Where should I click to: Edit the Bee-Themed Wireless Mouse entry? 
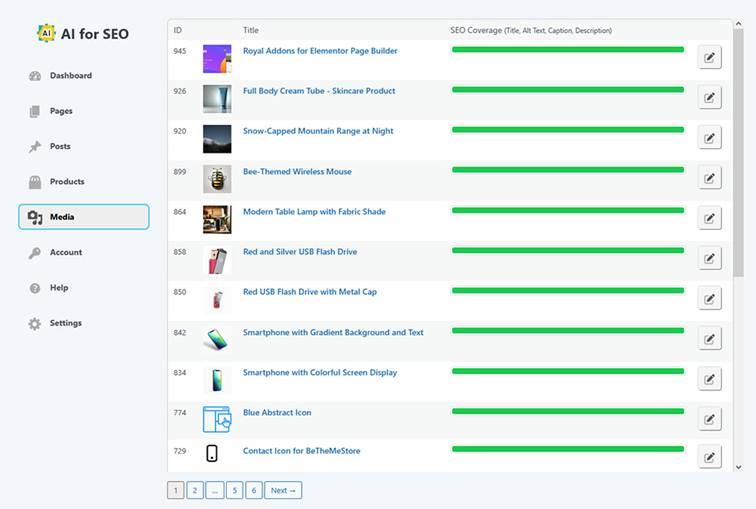click(x=709, y=178)
